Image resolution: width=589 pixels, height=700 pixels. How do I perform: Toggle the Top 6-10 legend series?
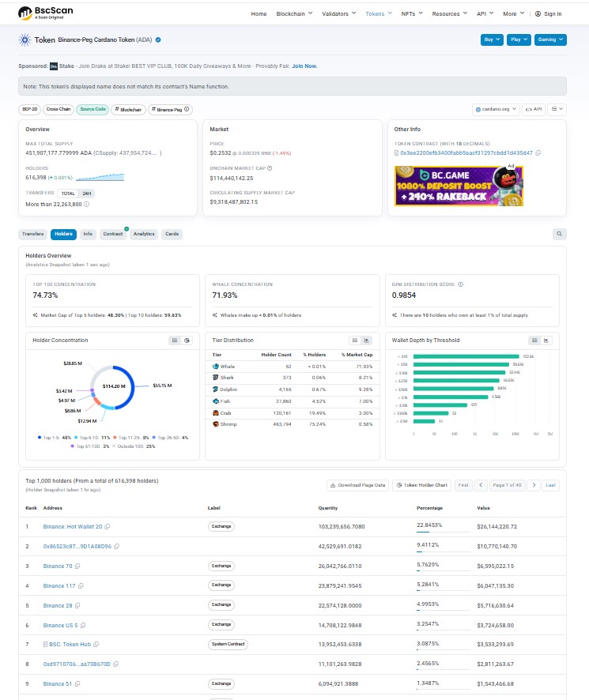tap(92, 438)
